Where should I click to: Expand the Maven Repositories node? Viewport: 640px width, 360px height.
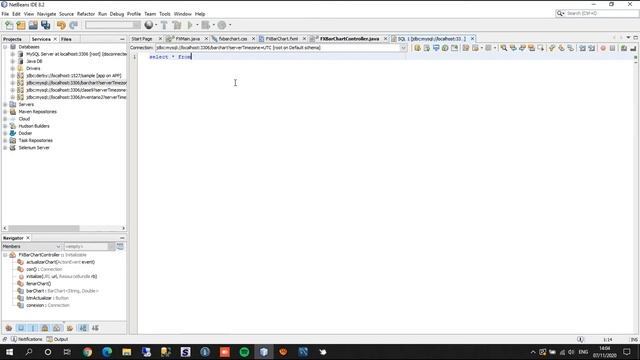coord(5,111)
